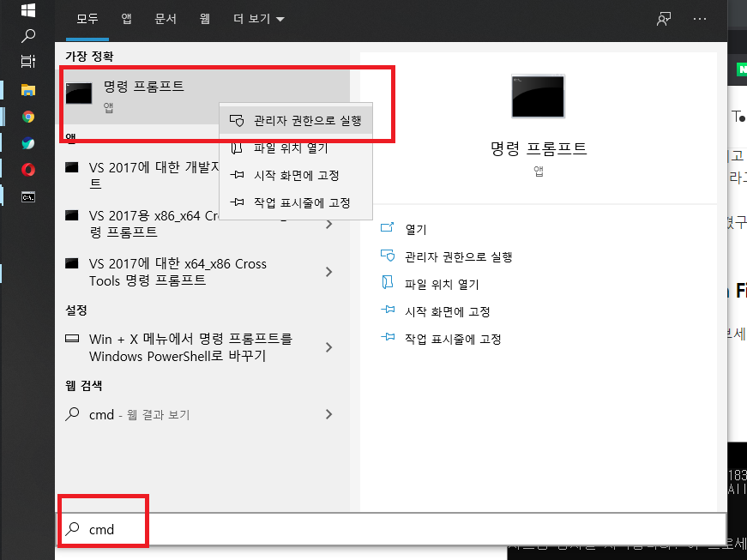
Task: Click the blue-green browser taskbar icon
Action: coord(28,143)
